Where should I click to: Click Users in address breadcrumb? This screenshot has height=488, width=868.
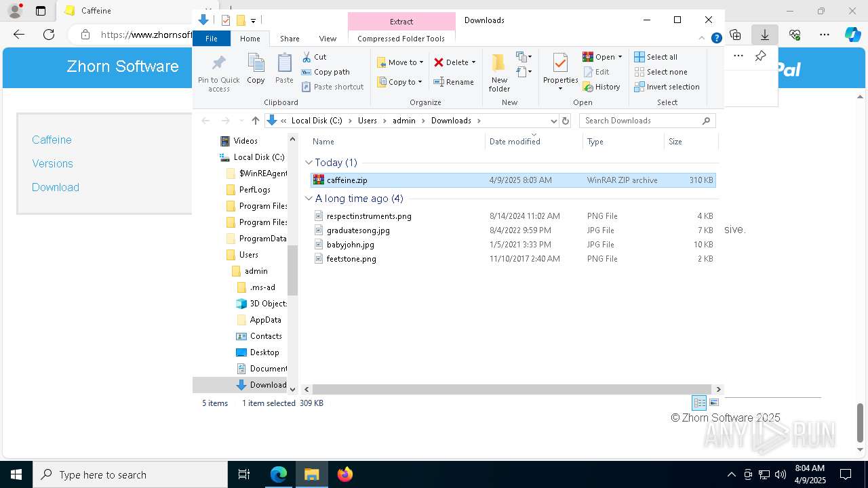pos(368,121)
